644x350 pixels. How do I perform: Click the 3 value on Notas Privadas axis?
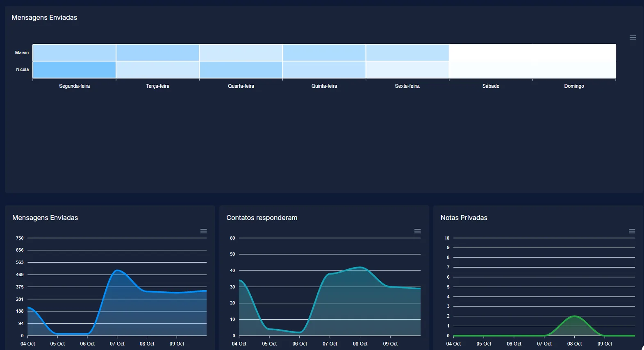pyautogui.click(x=448, y=306)
